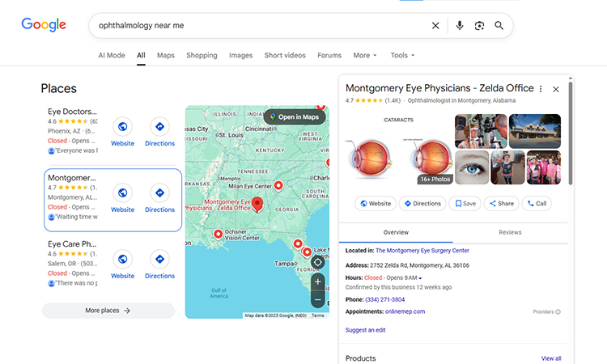
Task: Get directions for Montgomery listing in Places
Action: tap(160, 193)
